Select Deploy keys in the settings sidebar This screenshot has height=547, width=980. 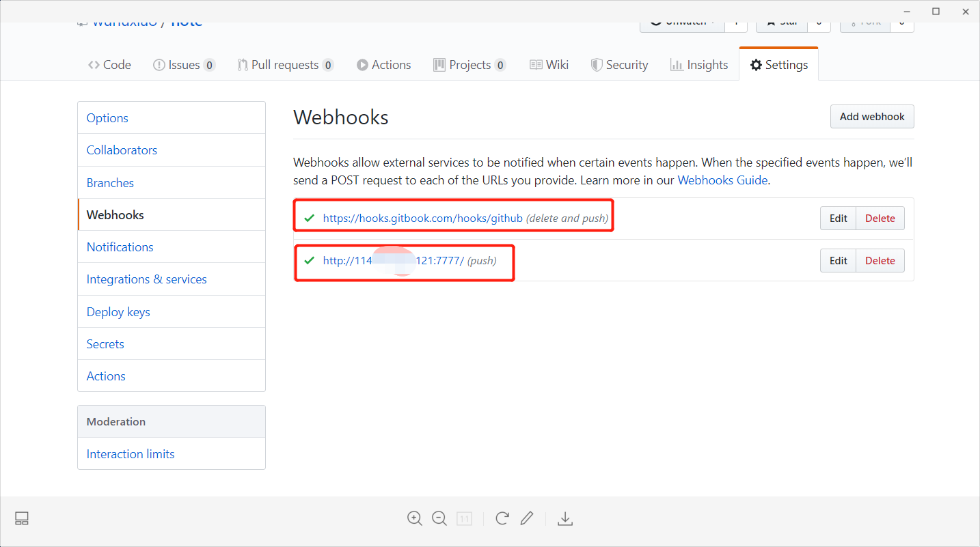click(118, 311)
